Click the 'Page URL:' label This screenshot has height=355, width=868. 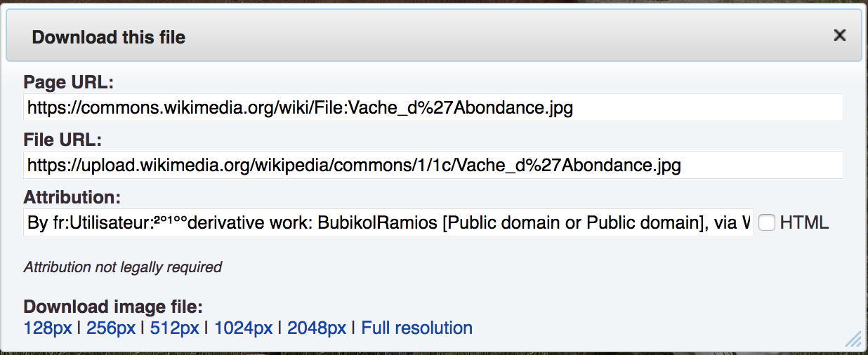pyautogui.click(x=68, y=82)
